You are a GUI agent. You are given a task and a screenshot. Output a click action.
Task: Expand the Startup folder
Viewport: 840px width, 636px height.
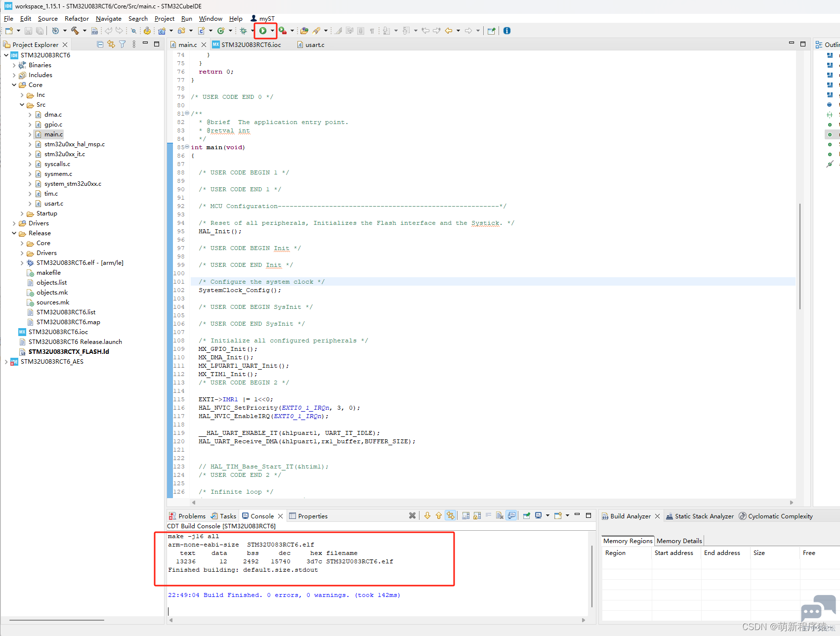pos(22,213)
